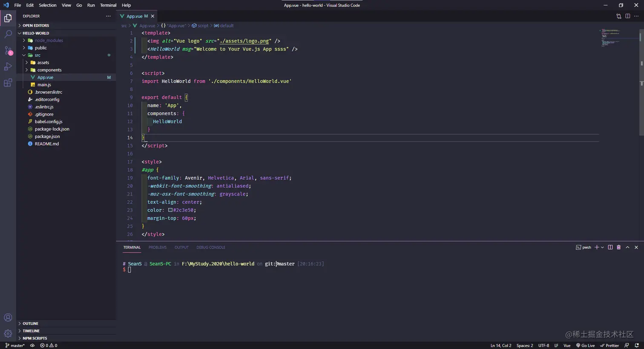Open the File menu

(x=17, y=5)
